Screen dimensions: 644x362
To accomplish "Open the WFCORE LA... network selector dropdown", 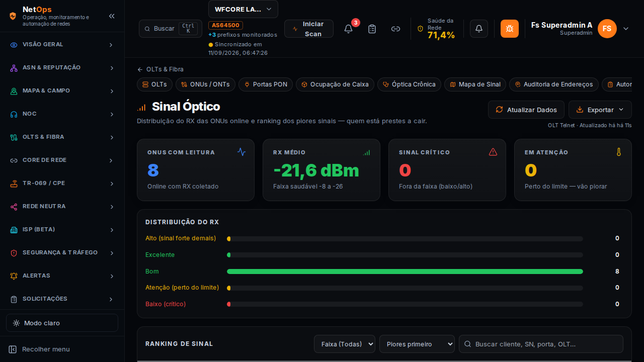I will [x=243, y=9].
